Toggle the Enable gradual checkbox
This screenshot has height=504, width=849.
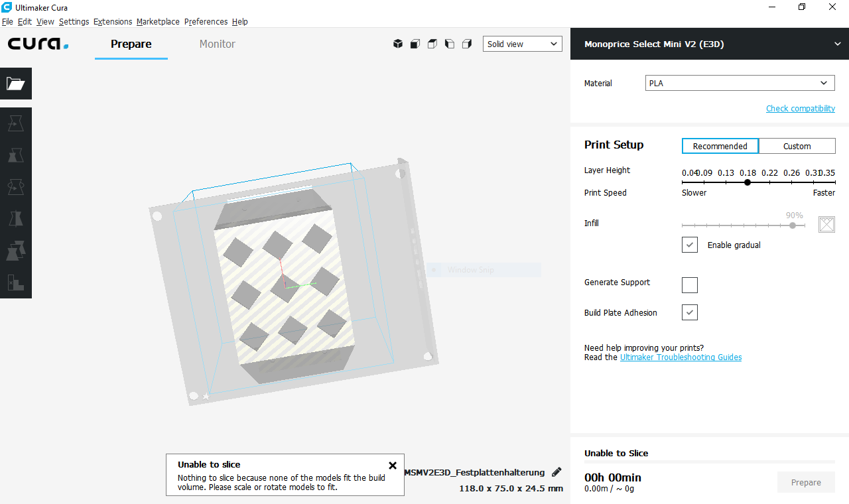[x=690, y=245]
